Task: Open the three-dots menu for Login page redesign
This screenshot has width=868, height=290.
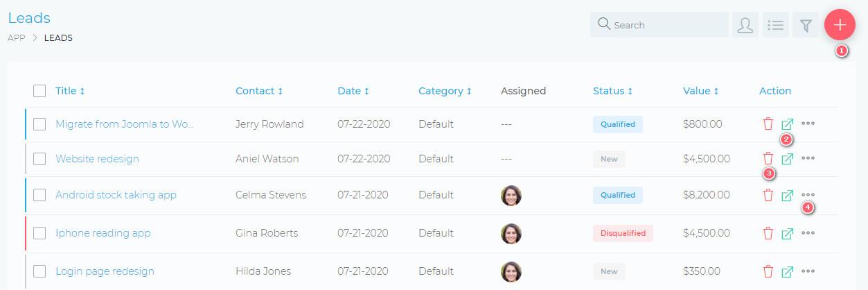Action: 808,271
